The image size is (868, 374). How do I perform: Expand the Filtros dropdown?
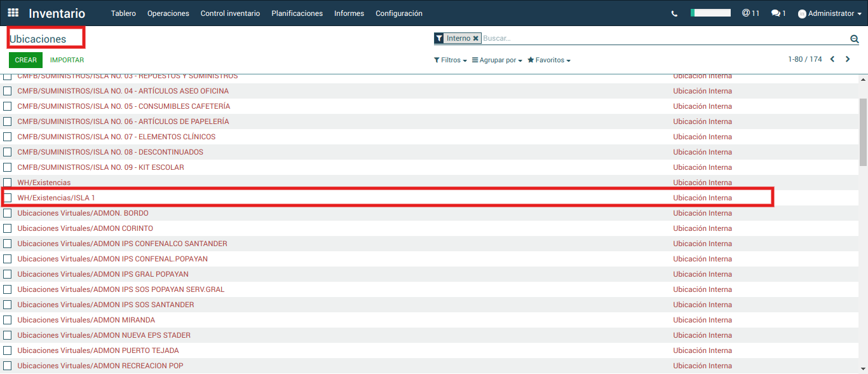coord(450,60)
